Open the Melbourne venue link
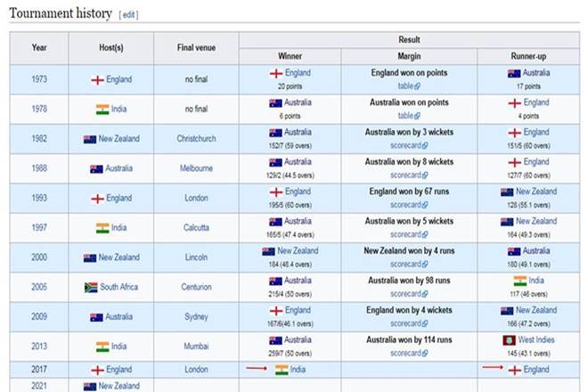The image size is (588, 392). click(x=196, y=168)
